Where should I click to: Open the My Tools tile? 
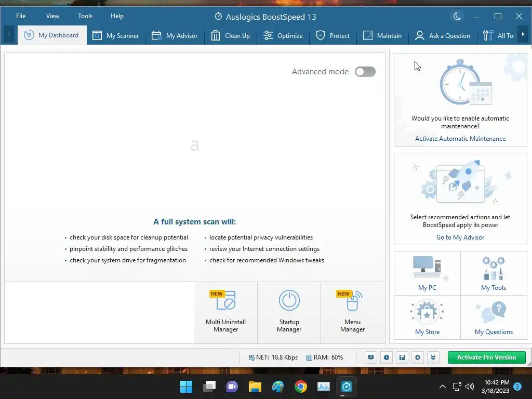[494, 273]
